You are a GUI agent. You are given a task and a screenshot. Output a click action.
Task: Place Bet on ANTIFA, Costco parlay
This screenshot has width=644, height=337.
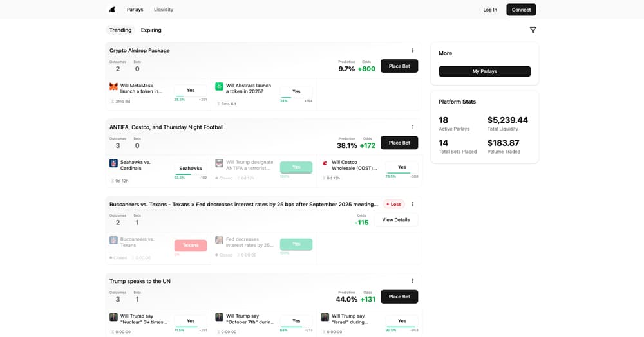pos(399,143)
